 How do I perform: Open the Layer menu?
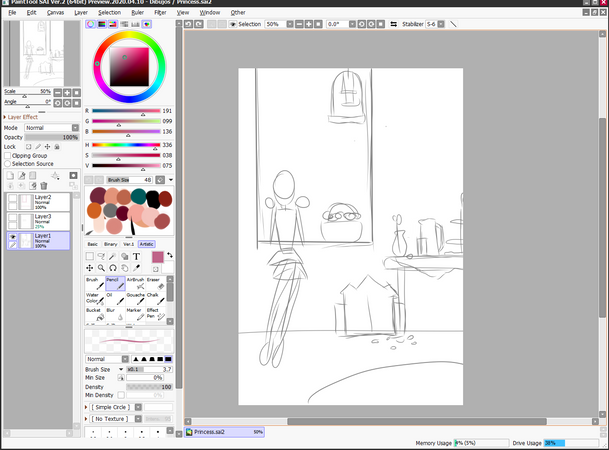click(81, 12)
